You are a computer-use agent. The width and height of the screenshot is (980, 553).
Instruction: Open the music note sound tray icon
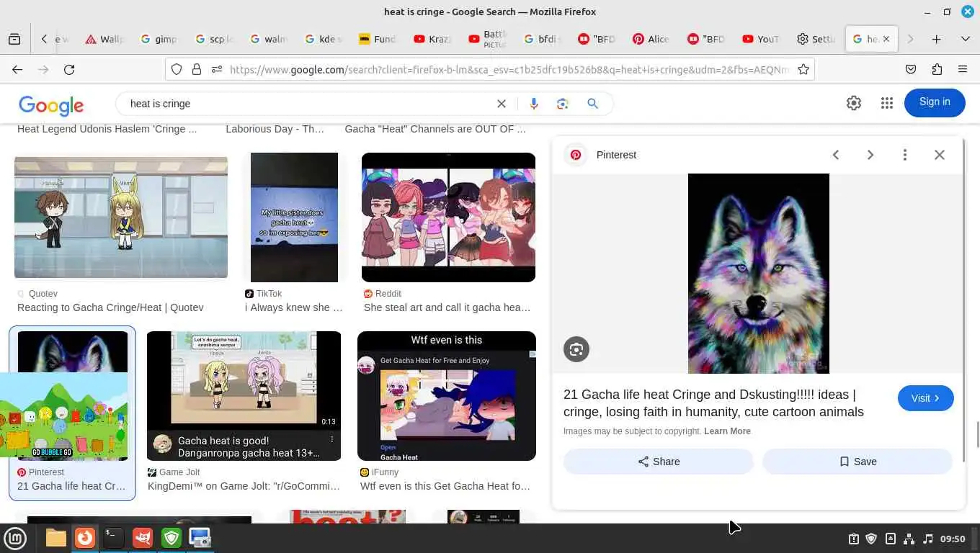[x=928, y=539]
